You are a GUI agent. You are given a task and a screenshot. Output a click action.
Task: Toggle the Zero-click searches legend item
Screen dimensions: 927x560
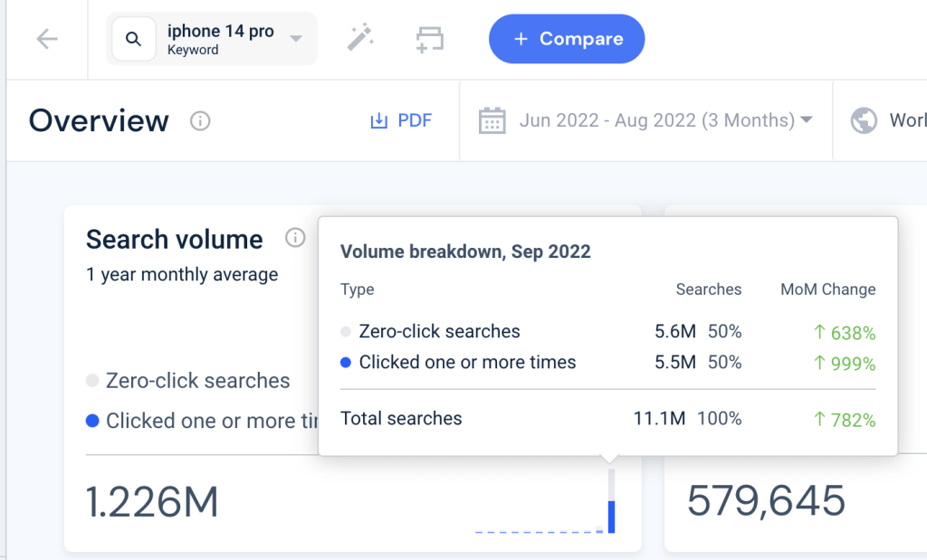188,381
